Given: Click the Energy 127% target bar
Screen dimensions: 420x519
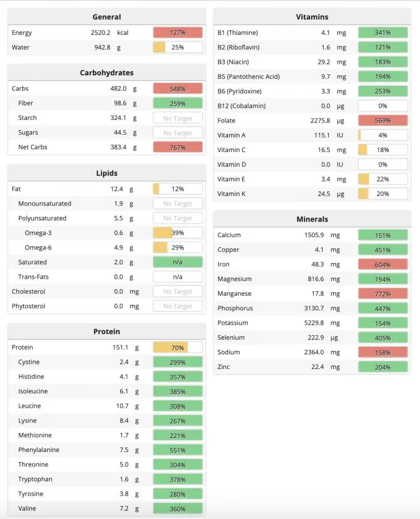Looking at the screenshot, I should tap(177, 33).
